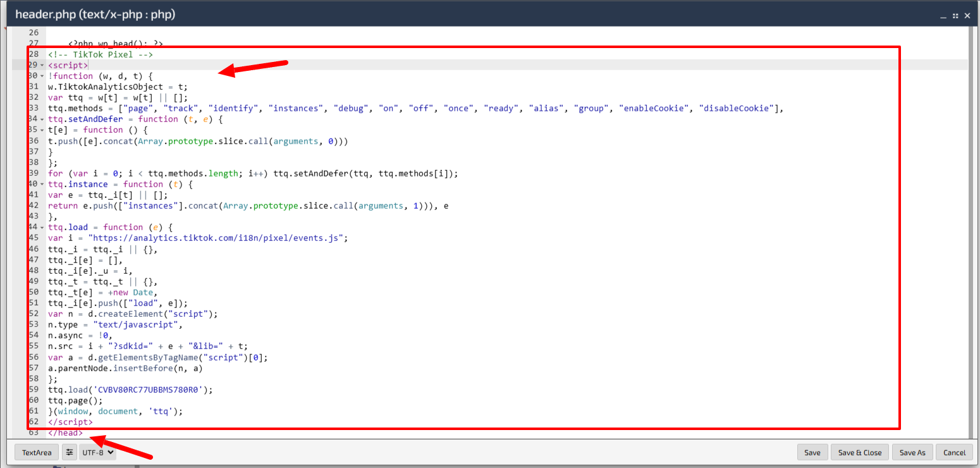Click the var e = ttq._i[t] line

pos(108,195)
